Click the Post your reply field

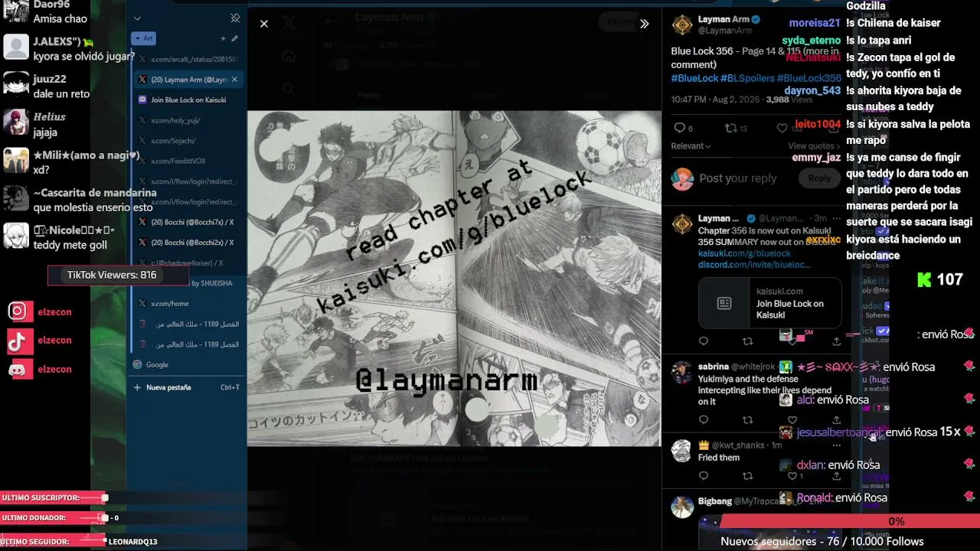(x=738, y=178)
